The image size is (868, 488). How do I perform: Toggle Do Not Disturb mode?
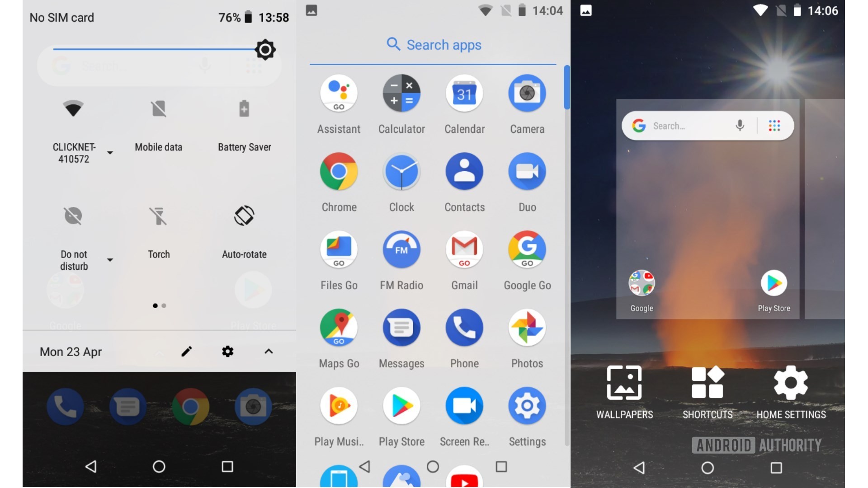coord(73,216)
